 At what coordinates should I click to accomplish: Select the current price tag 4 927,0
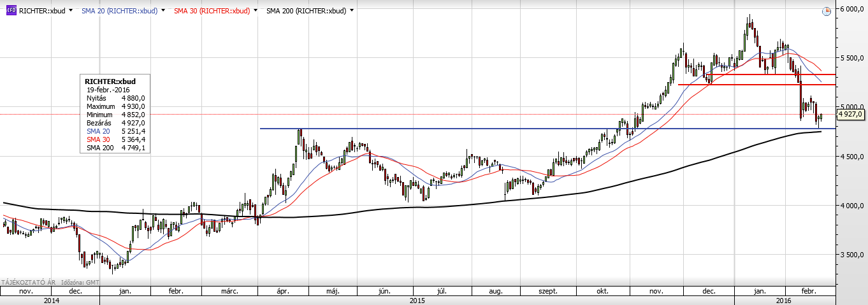[x=850, y=114]
